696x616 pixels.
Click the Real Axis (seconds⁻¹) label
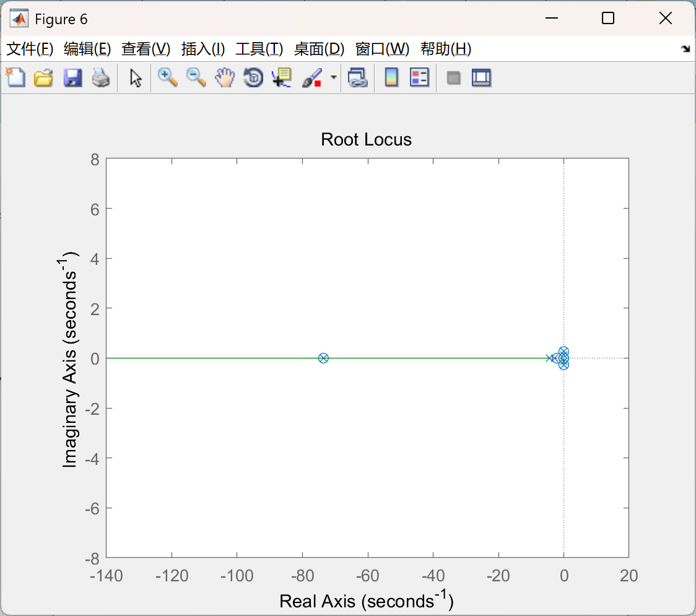pyautogui.click(x=366, y=600)
